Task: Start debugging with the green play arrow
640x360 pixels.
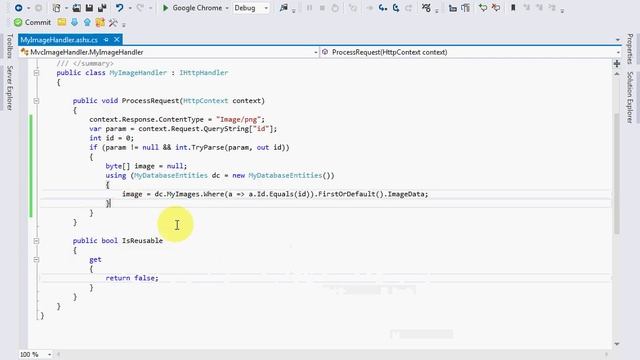Action: point(165,8)
